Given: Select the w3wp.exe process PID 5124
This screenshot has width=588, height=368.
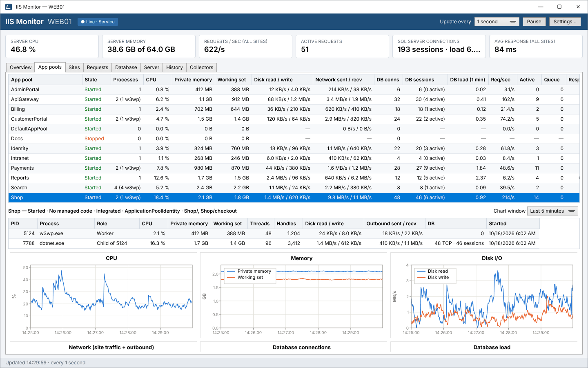Looking at the screenshot, I should (x=274, y=233).
